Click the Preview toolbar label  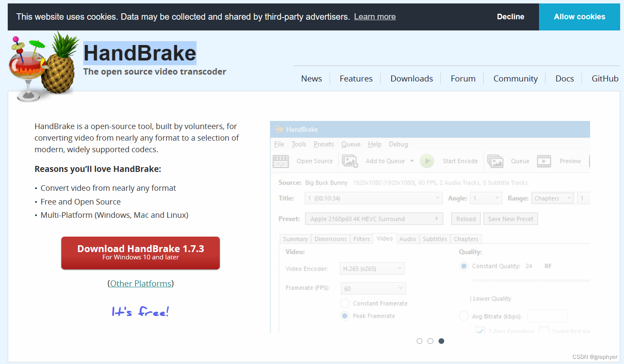coord(570,161)
